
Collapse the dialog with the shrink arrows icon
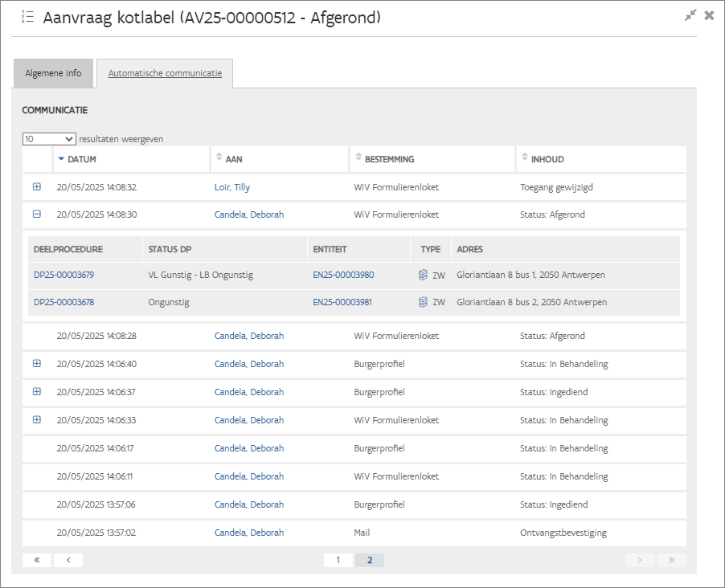coord(690,15)
